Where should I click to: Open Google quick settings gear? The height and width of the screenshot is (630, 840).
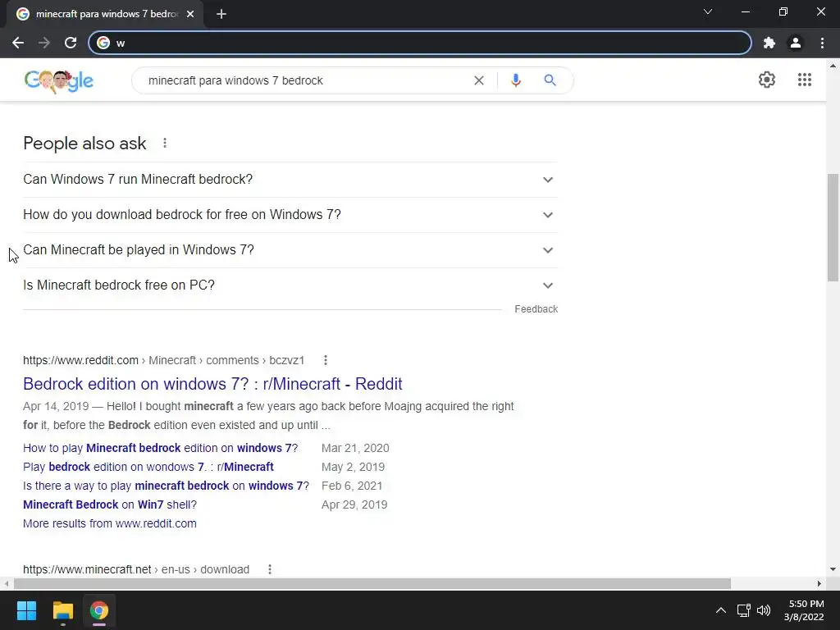pyautogui.click(x=767, y=80)
